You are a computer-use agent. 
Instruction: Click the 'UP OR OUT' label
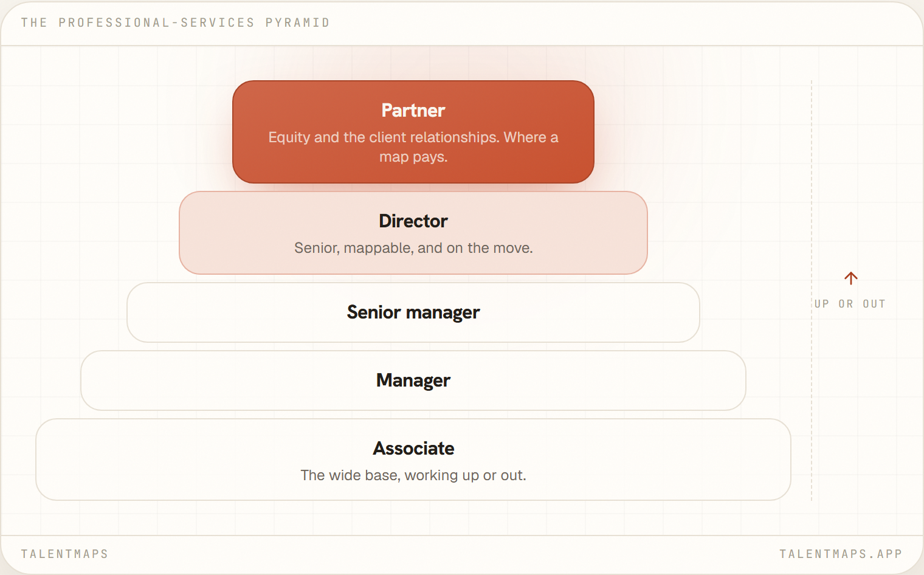[850, 304]
